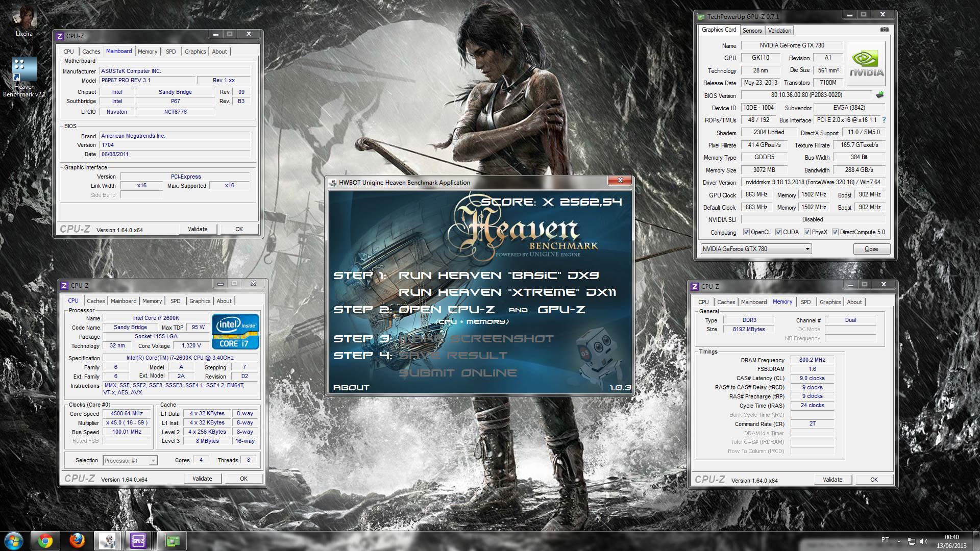Click the HWBOT window title bar icon
The image size is (980, 551).
[x=333, y=183]
